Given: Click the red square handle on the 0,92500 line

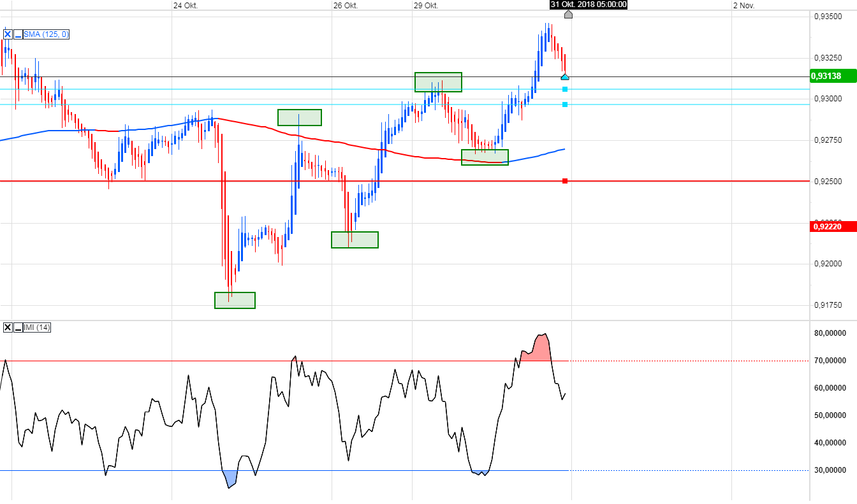Looking at the screenshot, I should click(564, 180).
